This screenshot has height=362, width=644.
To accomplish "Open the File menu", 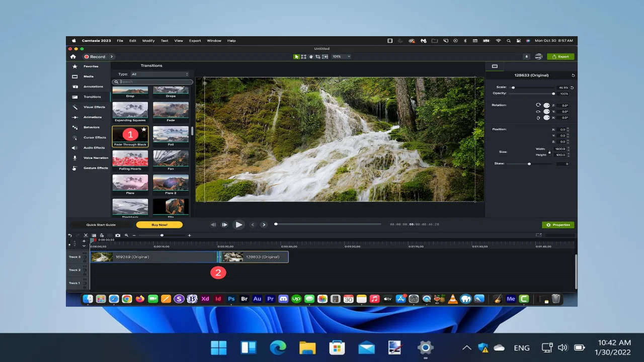I will (120, 41).
